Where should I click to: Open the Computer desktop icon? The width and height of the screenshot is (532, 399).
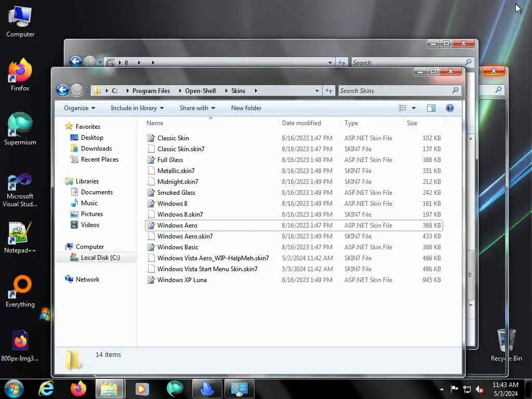tap(20, 22)
